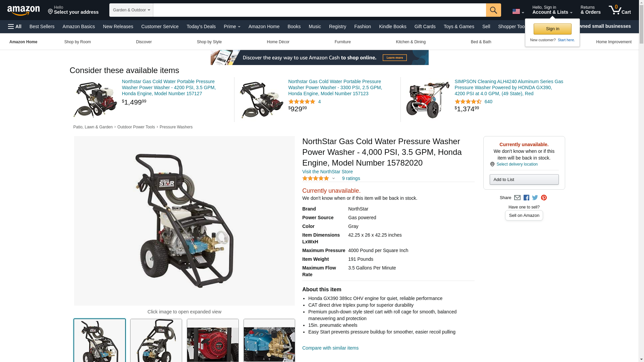The image size is (644, 362).
Task: Visit the NorthStar Store link
Action: coord(327,172)
